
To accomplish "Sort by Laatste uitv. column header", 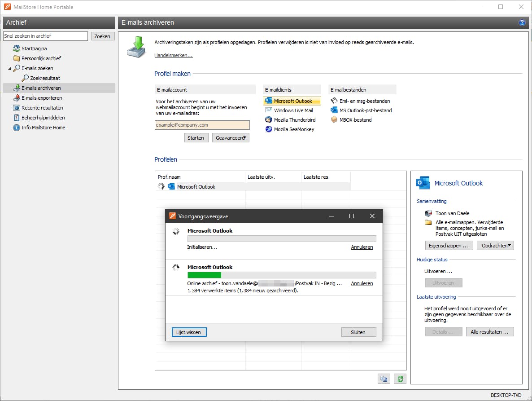I will coord(273,177).
